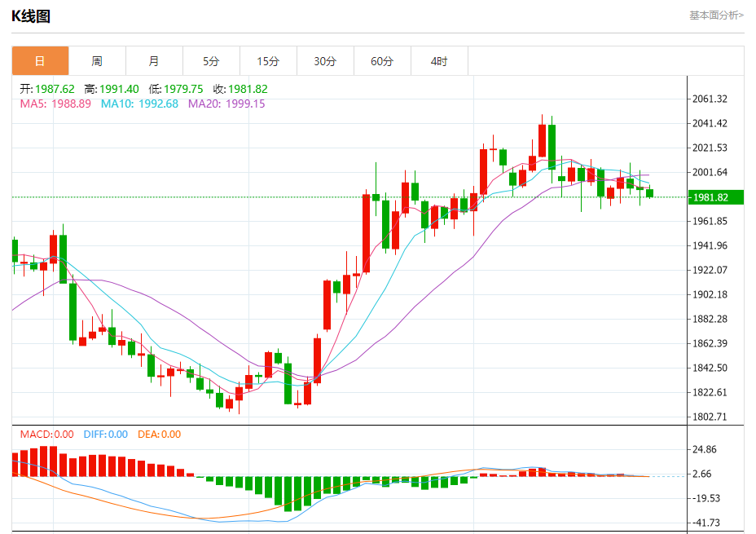
Task: Click the 1802.71 price axis label
Action: pyautogui.click(x=710, y=417)
